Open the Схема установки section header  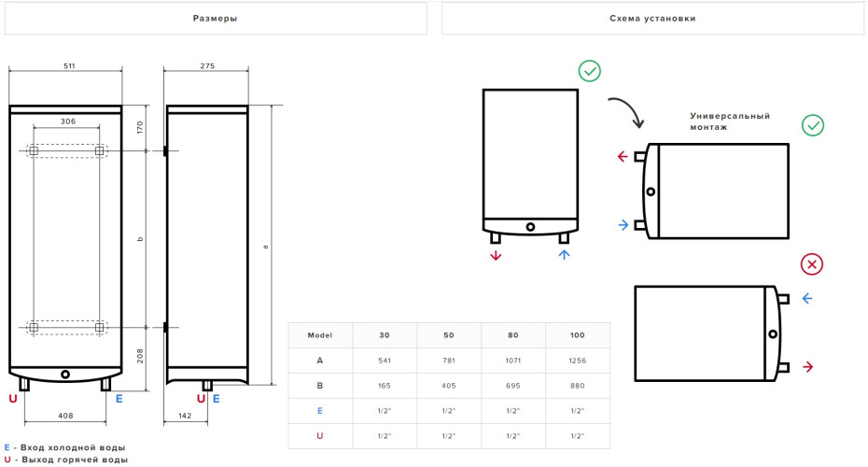[652, 19]
